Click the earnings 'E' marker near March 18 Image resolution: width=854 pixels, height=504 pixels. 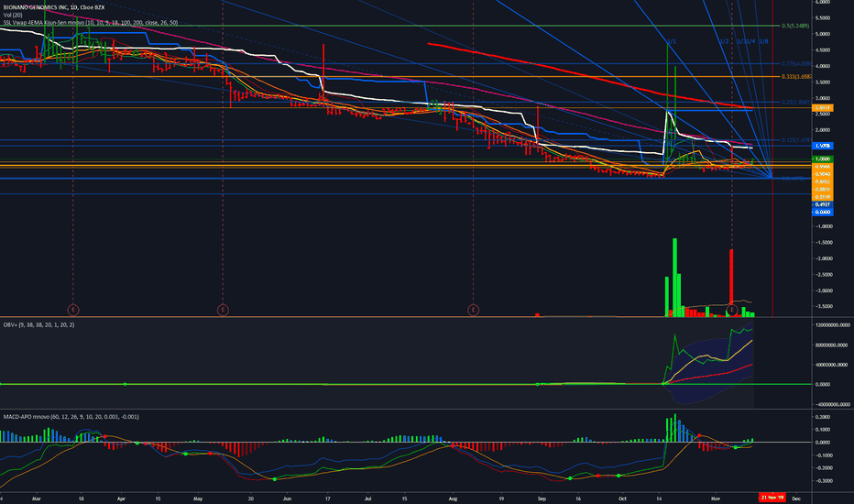tap(73, 310)
